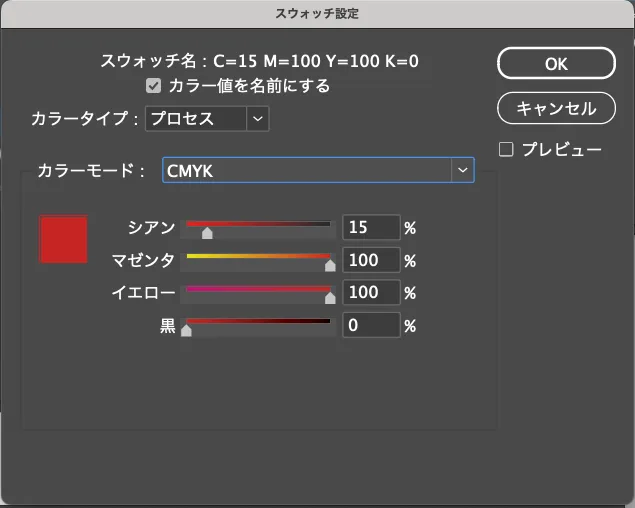Open the カラータイプ dropdown showing プロセス
635x508 pixels.
207,119
